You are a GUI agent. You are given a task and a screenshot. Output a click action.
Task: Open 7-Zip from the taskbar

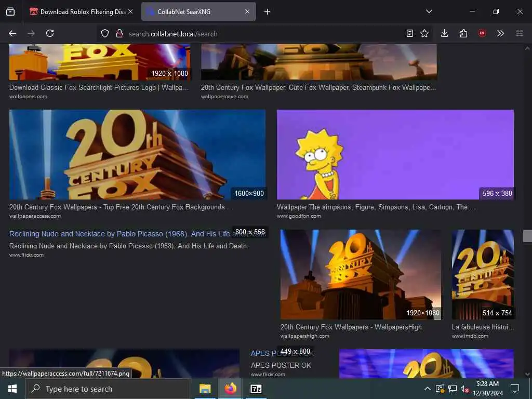256,389
